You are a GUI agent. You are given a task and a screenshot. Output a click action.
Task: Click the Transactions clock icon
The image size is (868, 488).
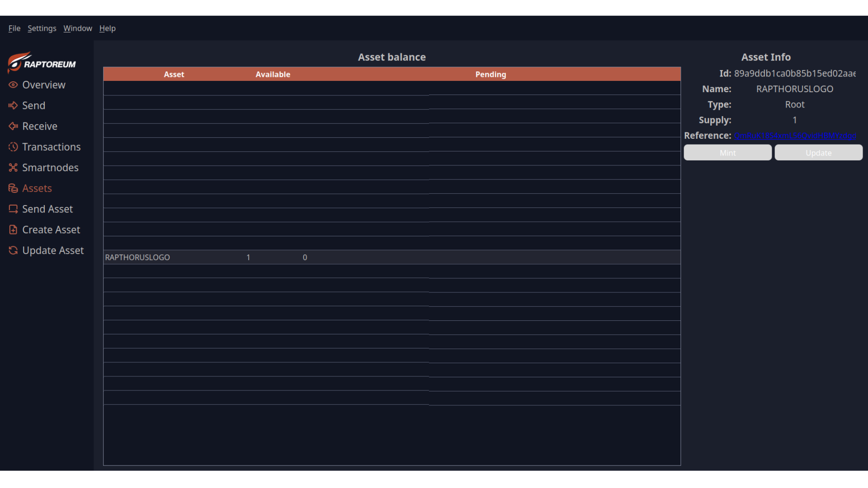pos(13,147)
